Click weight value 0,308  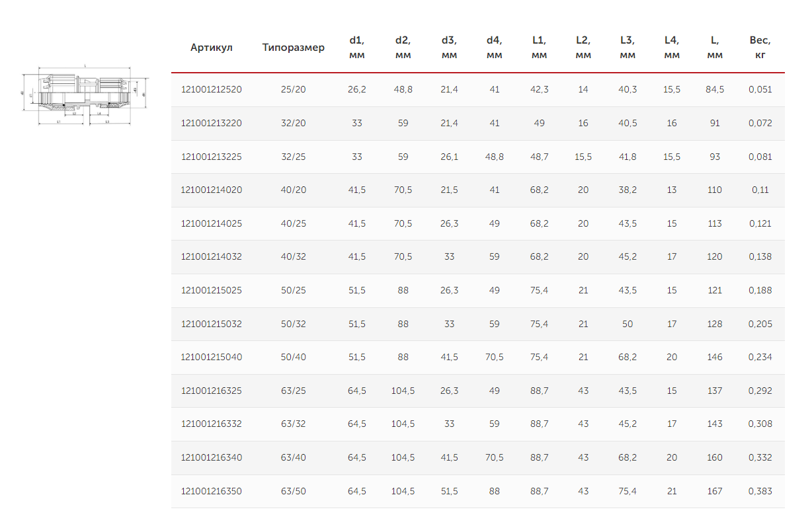[760, 424]
